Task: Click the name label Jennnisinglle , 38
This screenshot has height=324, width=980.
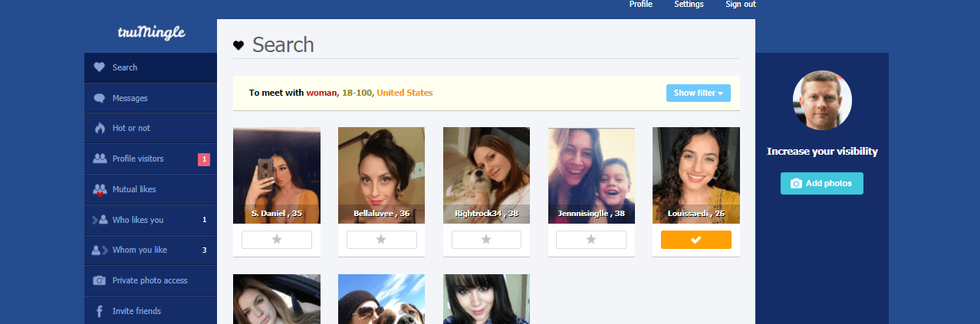Action: [591, 214]
